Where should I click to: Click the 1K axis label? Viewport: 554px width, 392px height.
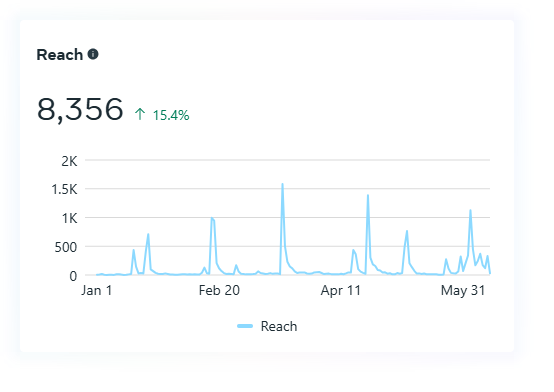(x=70, y=218)
